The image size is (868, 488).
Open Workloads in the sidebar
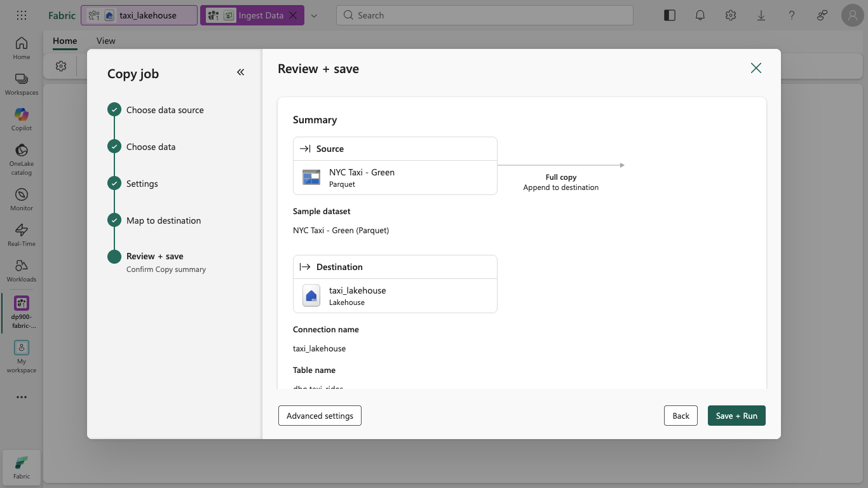(22, 271)
